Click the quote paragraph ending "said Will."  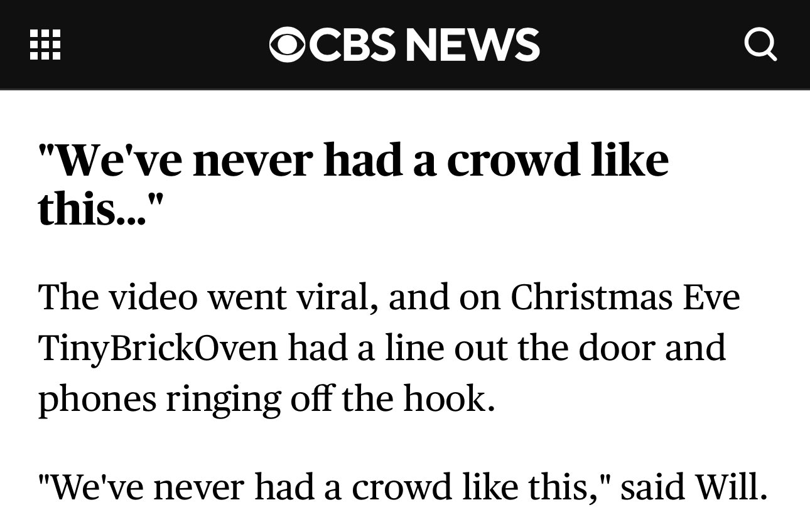(x=402, y=487)
